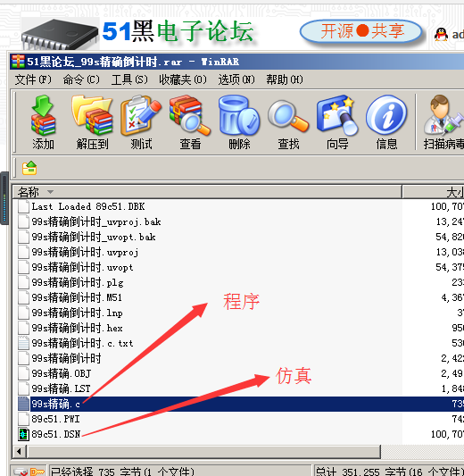Select file 99s精确倒计时.hex
The image size is (464, 476).
click(77, 328)
